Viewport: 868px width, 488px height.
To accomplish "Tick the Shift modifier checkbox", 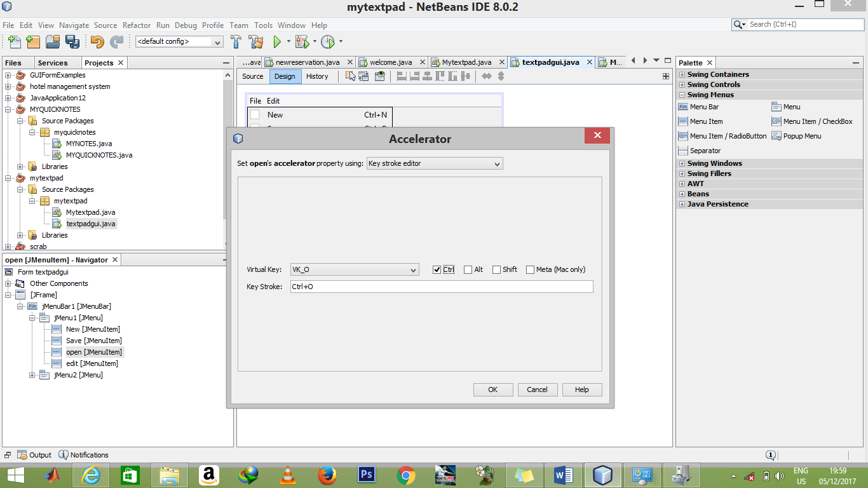I will 496,269.
